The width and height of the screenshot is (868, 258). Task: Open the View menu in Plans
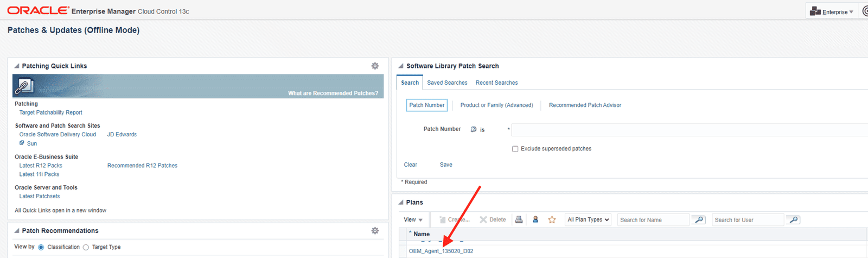pyautogui.click(x=413, y=219)
